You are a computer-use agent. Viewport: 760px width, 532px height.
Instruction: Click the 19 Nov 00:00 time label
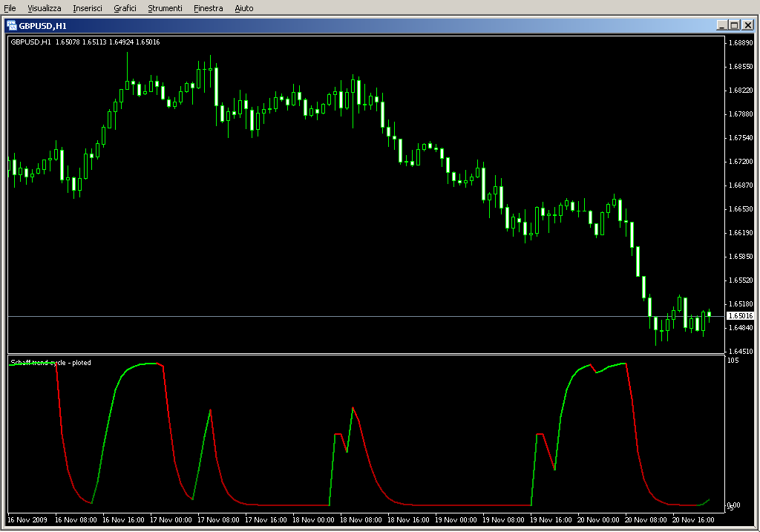click(x=456, y=520)
